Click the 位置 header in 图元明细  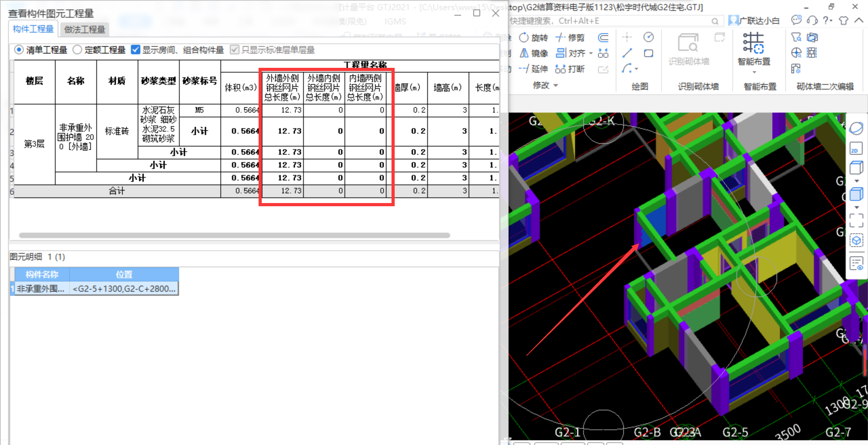pos(124,275)
